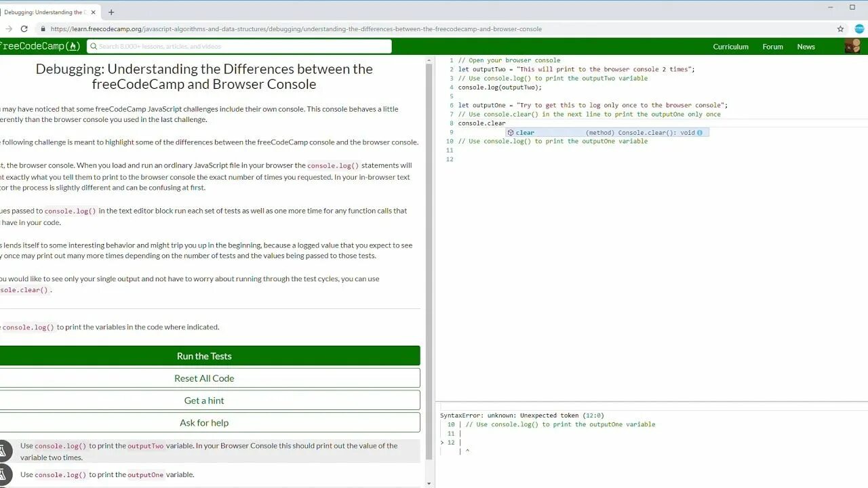View site security lock info
The width and height of the screenshot is (868, 488).
43,29
